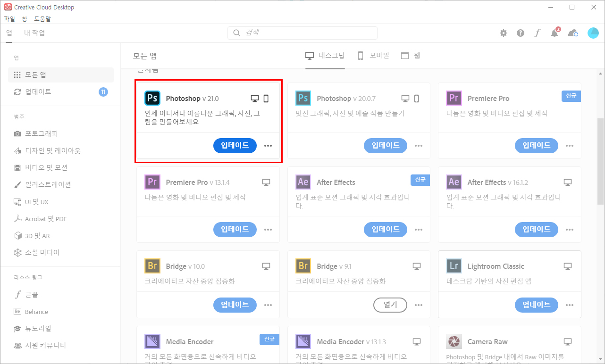The width and height of the screenshot is (605, 364).
Task: Click the After Effects v 16.1.2 icon
Action: click(x=454, y=182)
